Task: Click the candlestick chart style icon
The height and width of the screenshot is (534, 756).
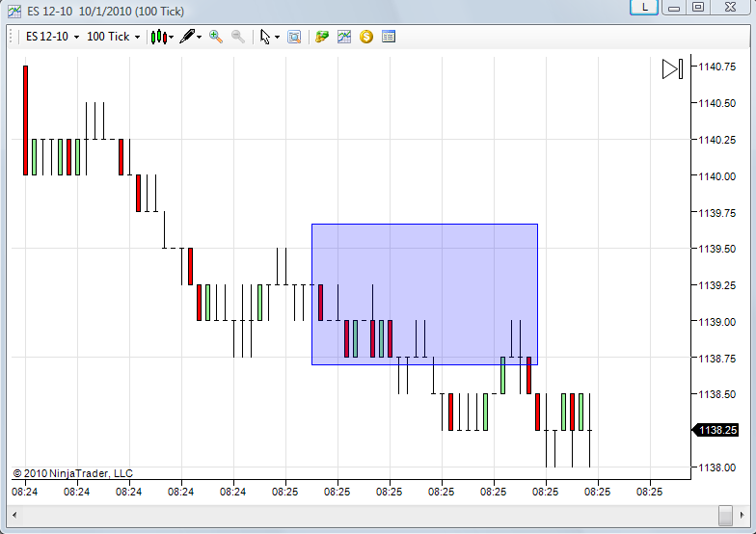Action: point(158,37)
